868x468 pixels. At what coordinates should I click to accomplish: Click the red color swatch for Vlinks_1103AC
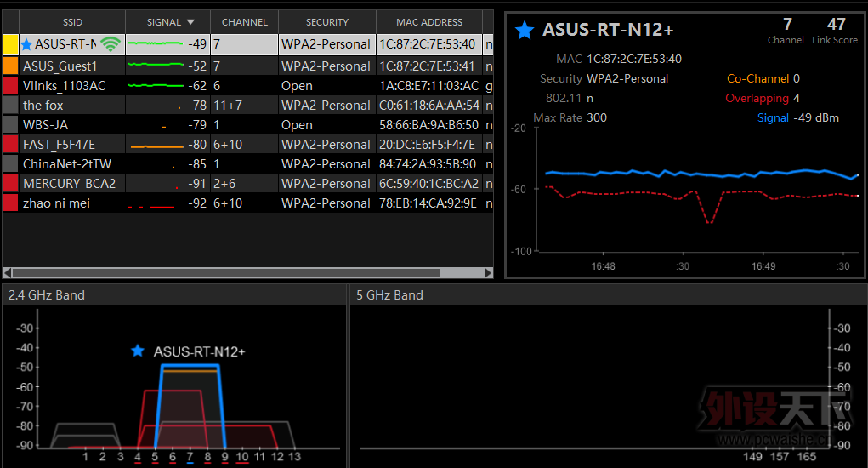(10, 85)
